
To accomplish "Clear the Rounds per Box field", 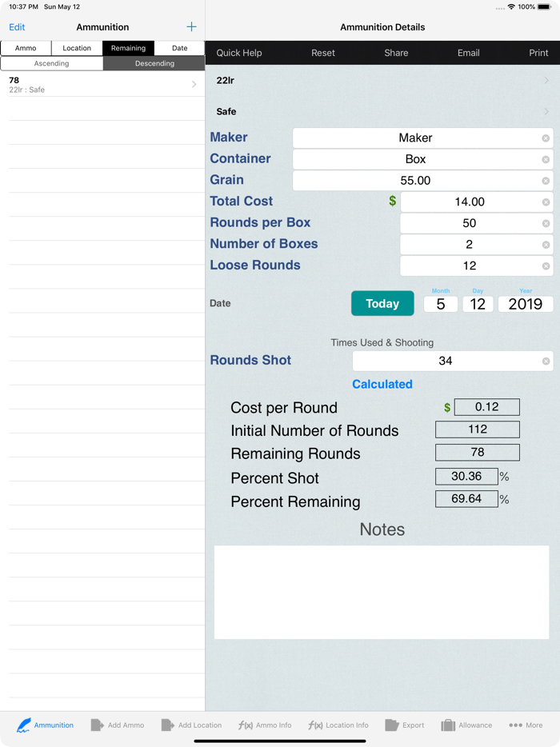I will (546, 223).
